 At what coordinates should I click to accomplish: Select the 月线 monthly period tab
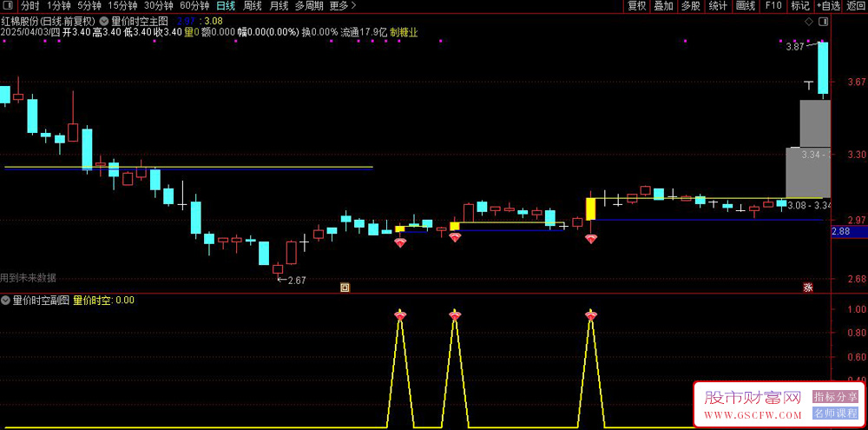(279, 6)
